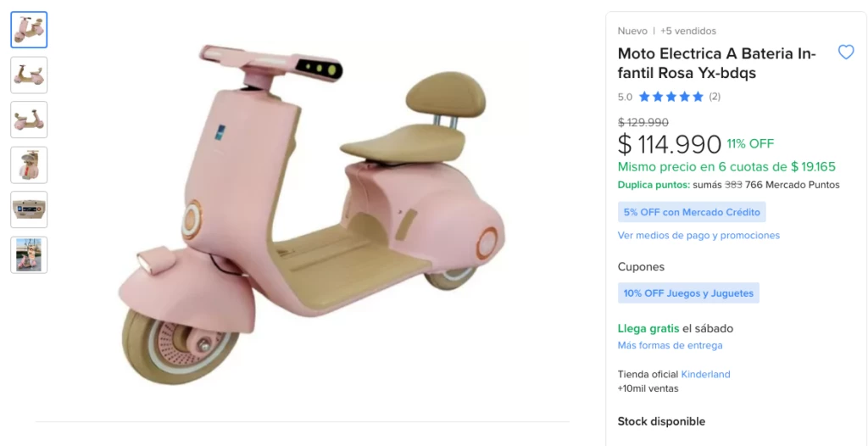The image size is (868, 446).
Task: Click the main pink scooter image
Action: [x=314, y=212]
